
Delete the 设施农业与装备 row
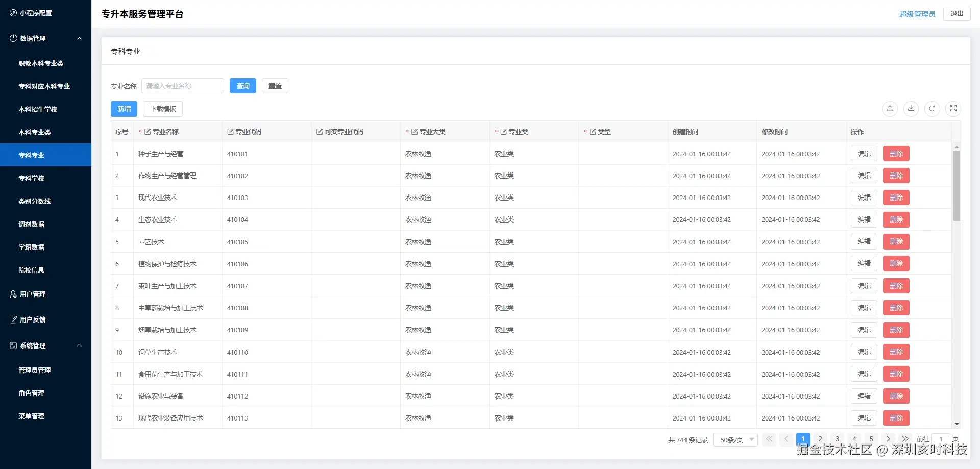coord(896,396)
